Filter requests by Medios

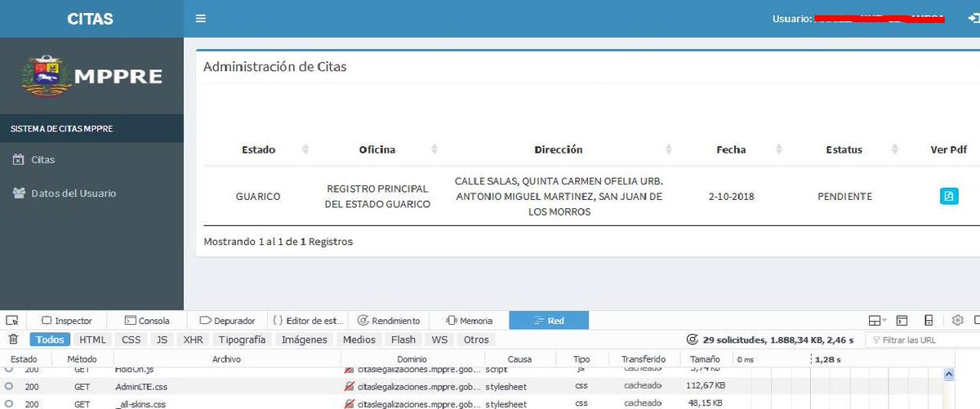(x=359, y=340)
